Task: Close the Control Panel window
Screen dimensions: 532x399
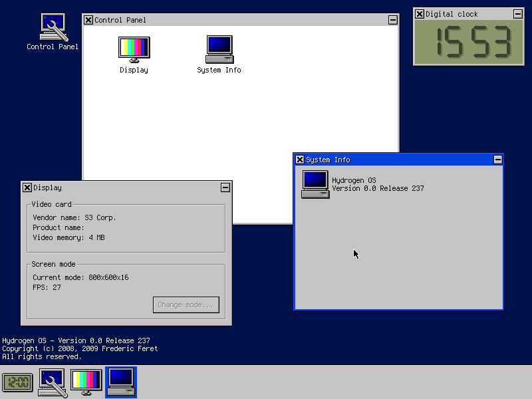Action: [x=88, y=20]
